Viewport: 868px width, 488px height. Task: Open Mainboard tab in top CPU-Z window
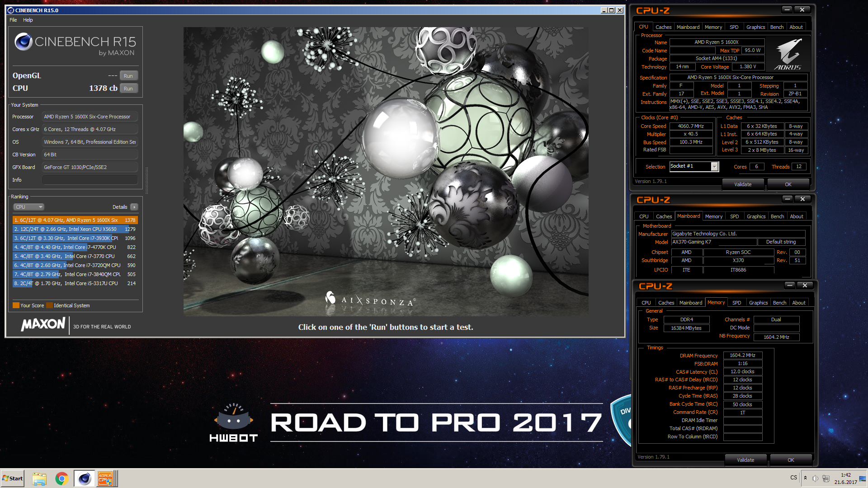pos(688,27)
